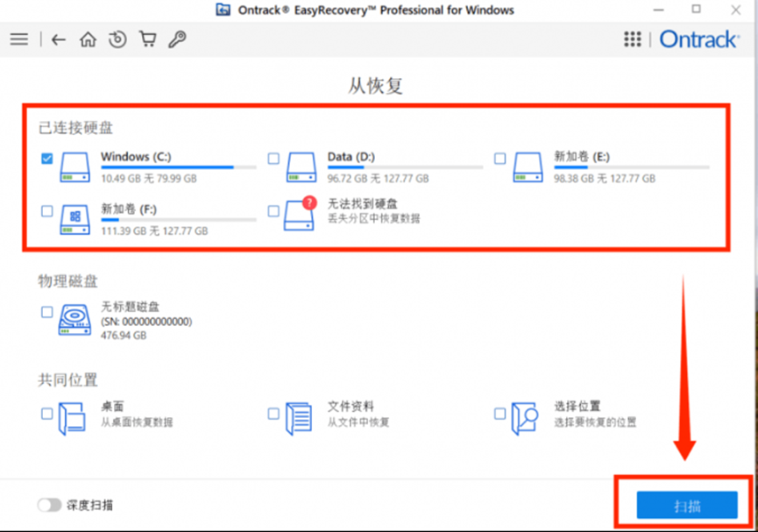The height and width of the screenshot is (532, 758).
Task: Click the 无法找到硬盘 label
Action: pyautogui.click(x=362, y=204)
